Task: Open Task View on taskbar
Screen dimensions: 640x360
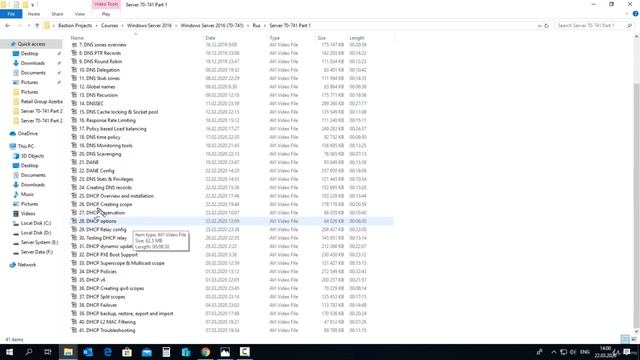Action: [x=48, y=352]
